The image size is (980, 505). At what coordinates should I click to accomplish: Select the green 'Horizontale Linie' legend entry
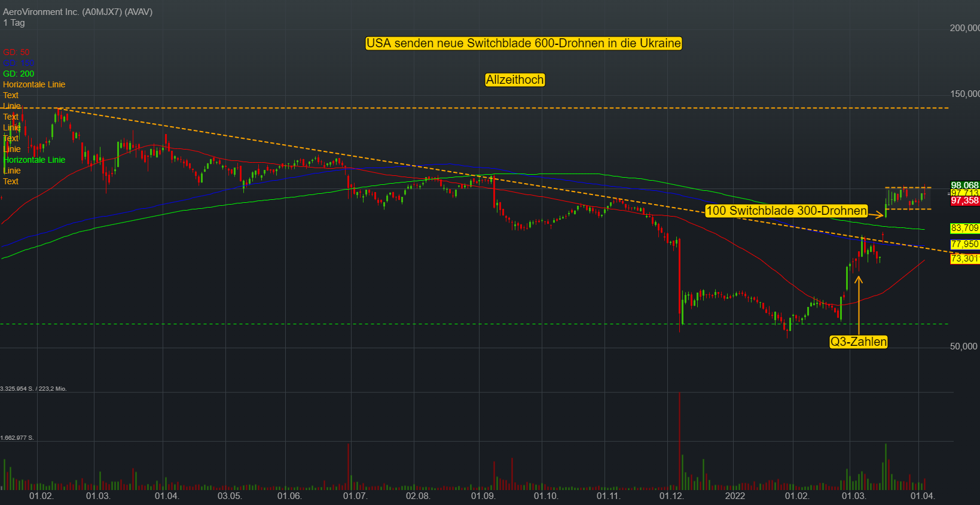(x=34, y=160)
